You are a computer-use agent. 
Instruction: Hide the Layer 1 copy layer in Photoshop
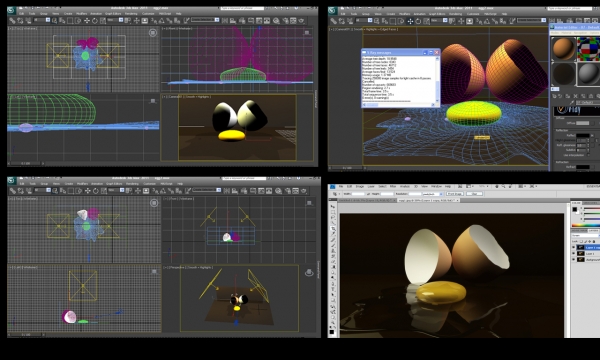(x=574, y=247)
